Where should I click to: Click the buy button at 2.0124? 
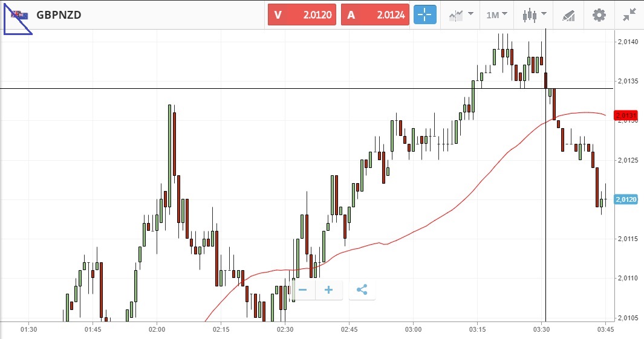(376, 15)
